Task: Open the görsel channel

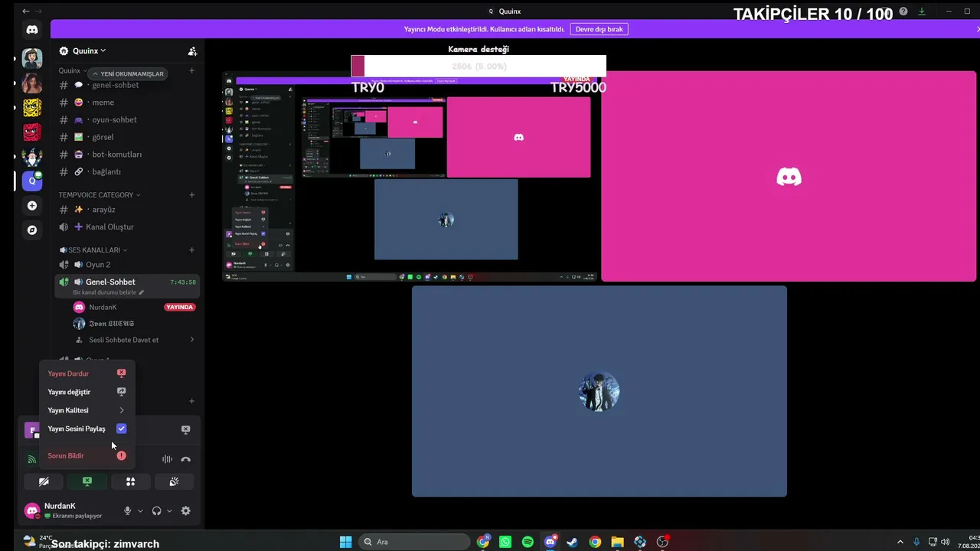Action: (x=128, y=137)
